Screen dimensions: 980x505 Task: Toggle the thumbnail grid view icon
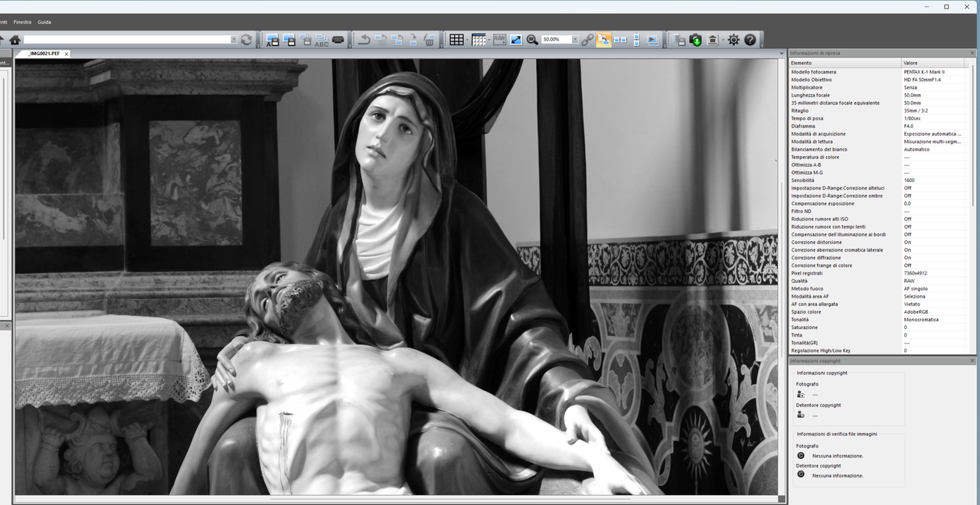click(456, 40)
